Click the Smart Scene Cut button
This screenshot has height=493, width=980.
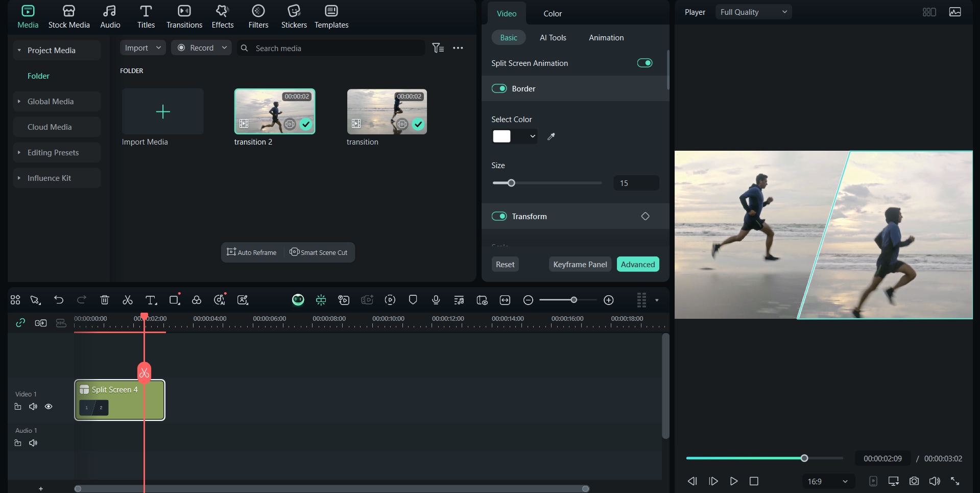(319, 252)
